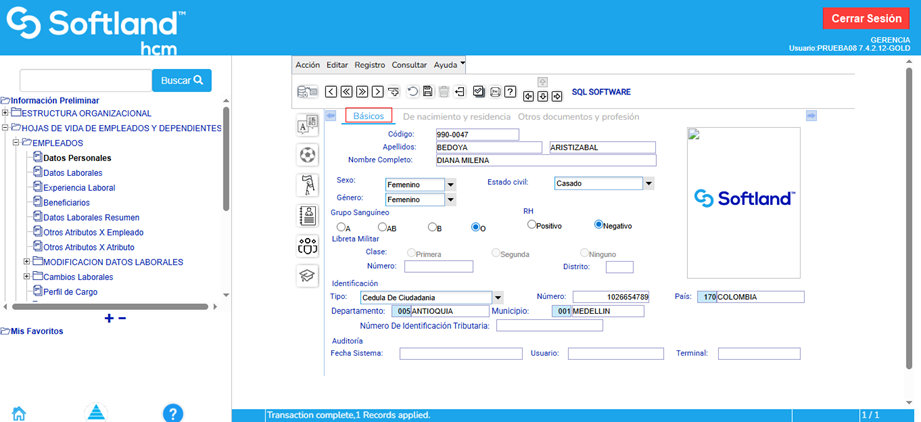Screen dimensions: 921x422
Task: Click the graduation cap sidebar icon
Action: point(308,276)
